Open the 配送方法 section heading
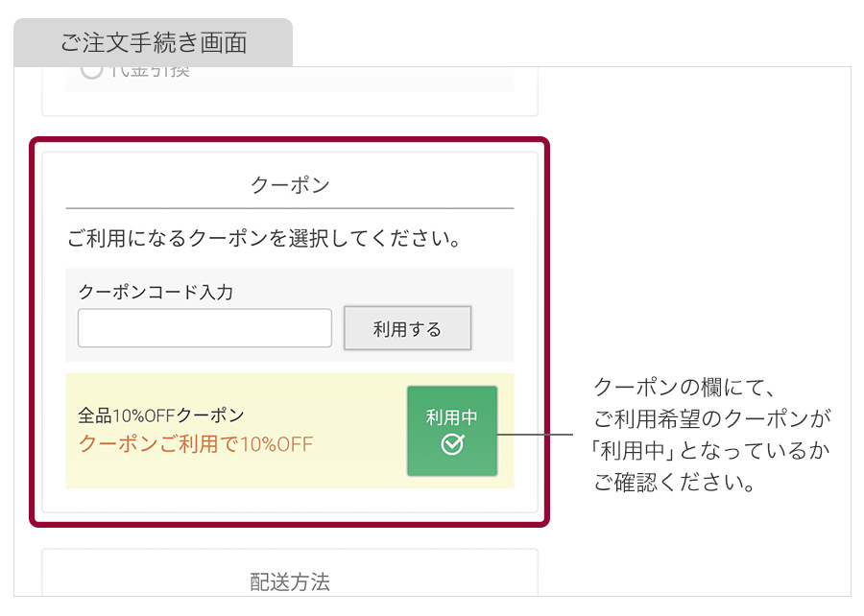The width and height of the screenshot is (864, 616). coord(288,580)
